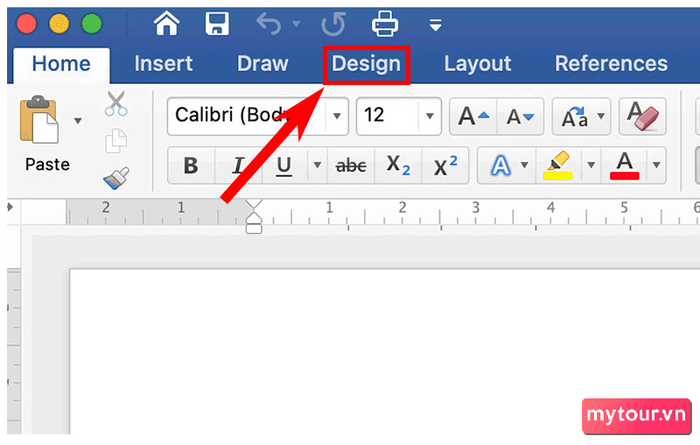Toggle Italic formatting
The width and height of the screenshot is (700, 445).
238,166
